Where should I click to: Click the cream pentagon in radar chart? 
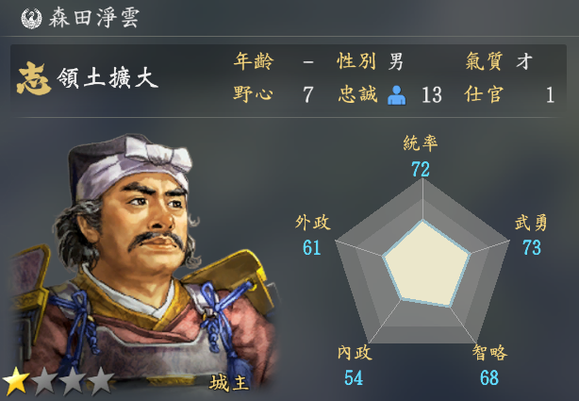[426, 263]
